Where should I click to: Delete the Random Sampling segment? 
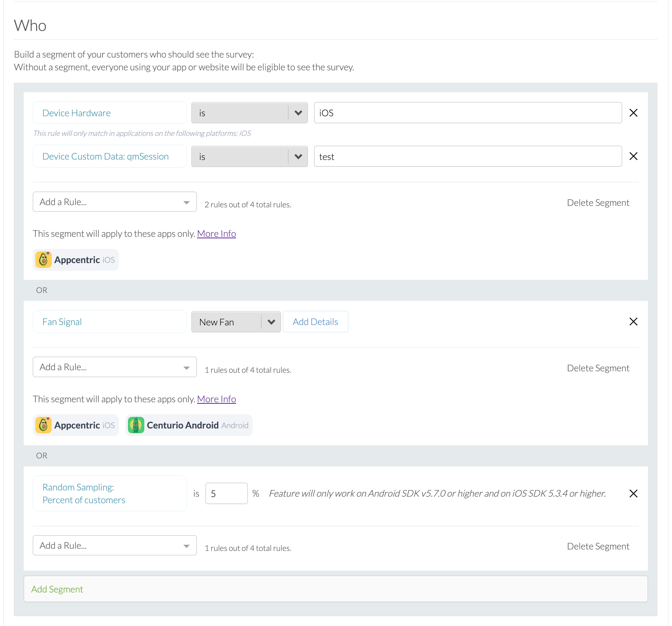598,546
